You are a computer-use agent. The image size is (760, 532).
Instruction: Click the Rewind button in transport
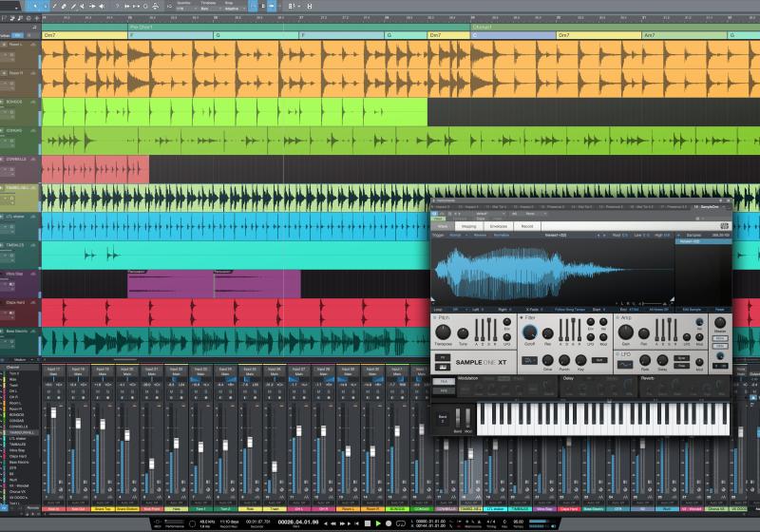(332, 523)
